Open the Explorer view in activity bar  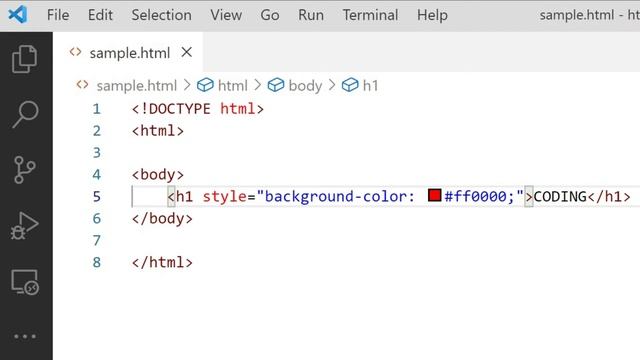pyautogui.click(x=25, y=59)
